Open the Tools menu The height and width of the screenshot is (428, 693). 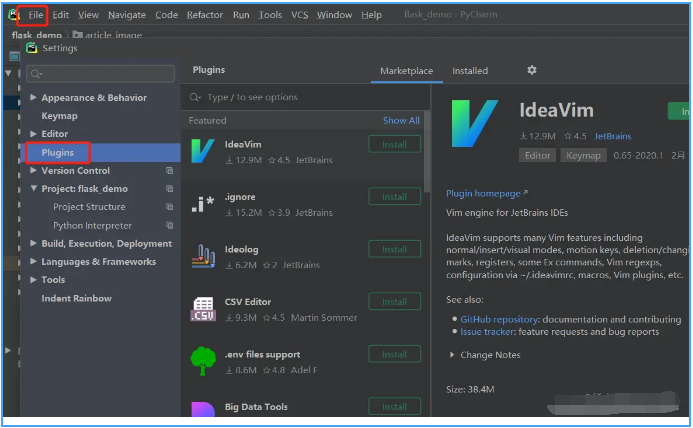coord(270,15)
